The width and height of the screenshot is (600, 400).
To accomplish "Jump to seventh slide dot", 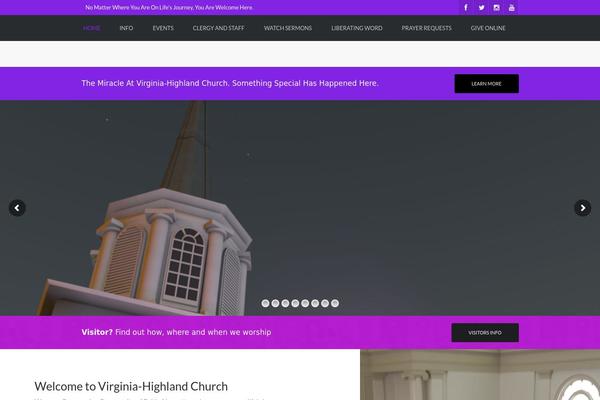I will pos(325,303).
